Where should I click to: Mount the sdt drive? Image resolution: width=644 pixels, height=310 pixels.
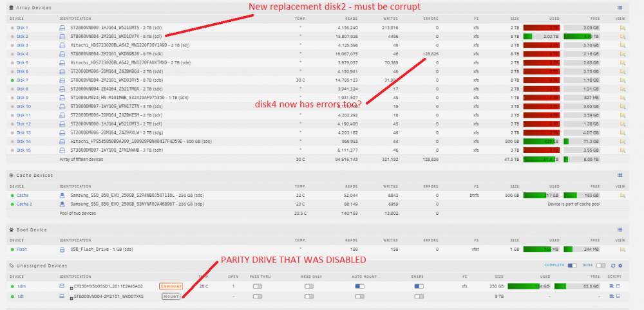coord(171,296)
